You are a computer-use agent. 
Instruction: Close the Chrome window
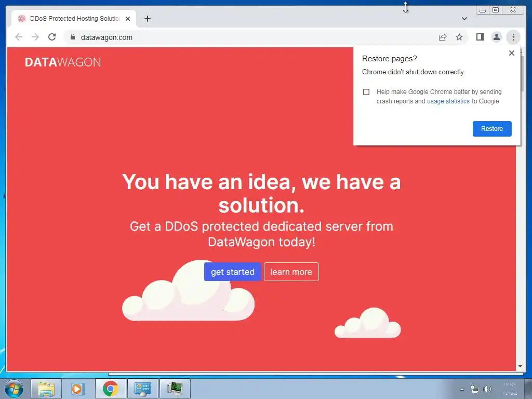[513, 10]
